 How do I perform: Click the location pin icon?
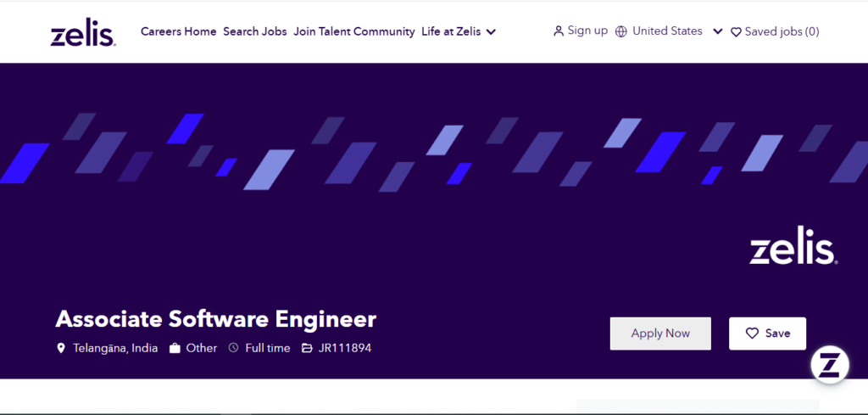coord(61,349)
